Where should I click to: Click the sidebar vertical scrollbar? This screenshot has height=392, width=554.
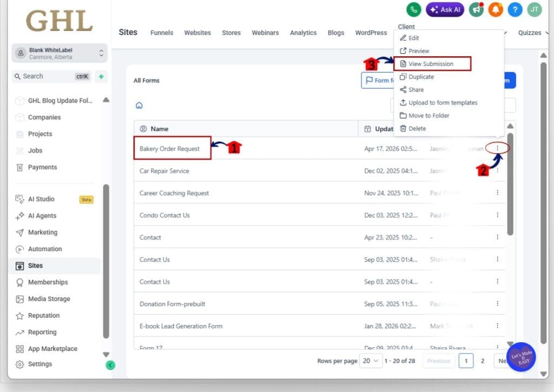point(106,261)
